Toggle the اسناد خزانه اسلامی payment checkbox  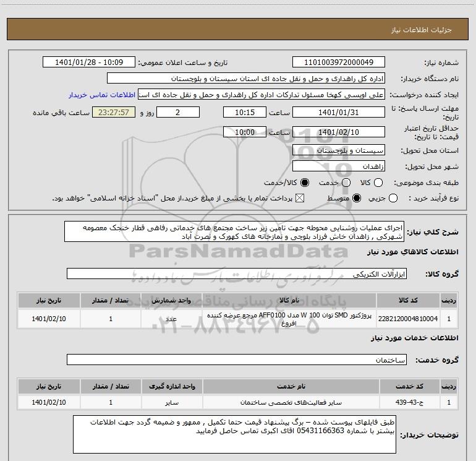(x=300, y=199)
